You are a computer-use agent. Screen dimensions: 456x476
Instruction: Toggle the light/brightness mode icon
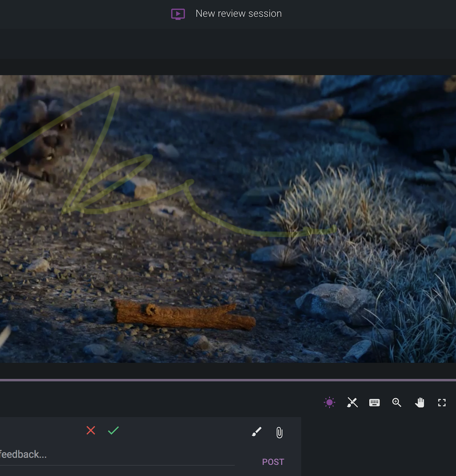pos(329,403)
